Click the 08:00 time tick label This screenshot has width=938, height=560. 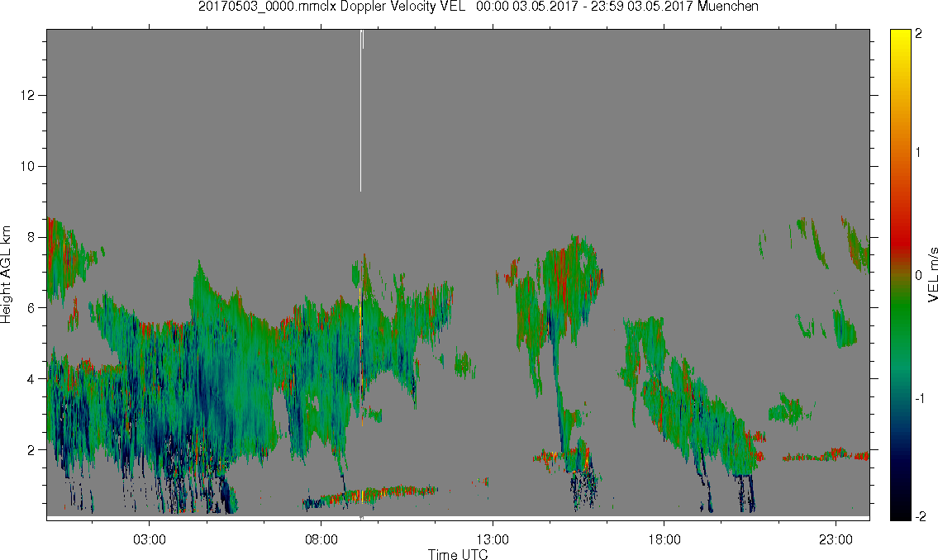(321, 539)
